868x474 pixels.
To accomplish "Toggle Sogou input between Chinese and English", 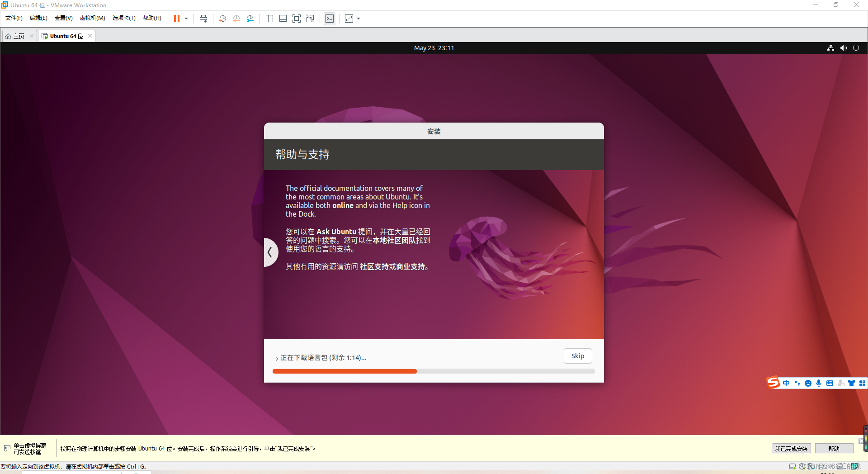I will [787, 383].
